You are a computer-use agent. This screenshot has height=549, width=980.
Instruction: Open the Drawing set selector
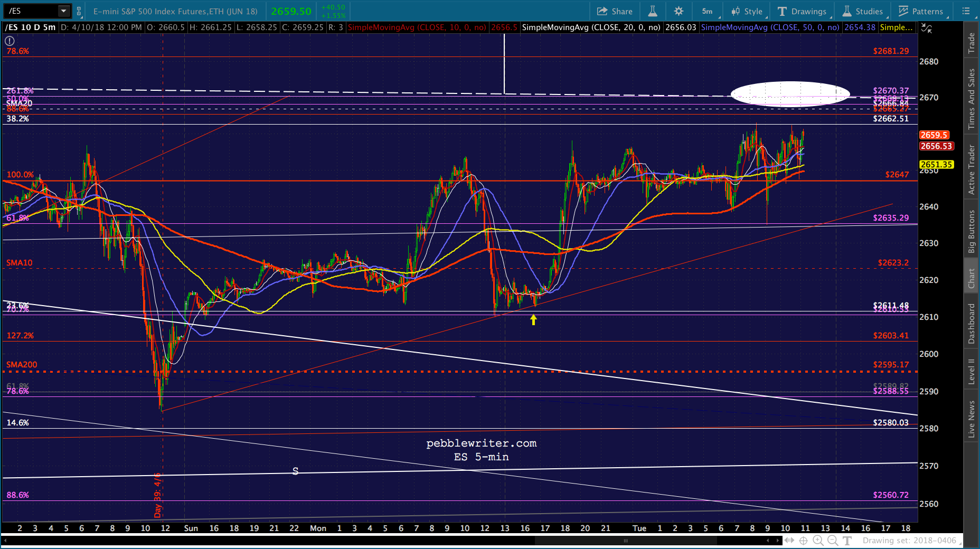click(910, 541)
